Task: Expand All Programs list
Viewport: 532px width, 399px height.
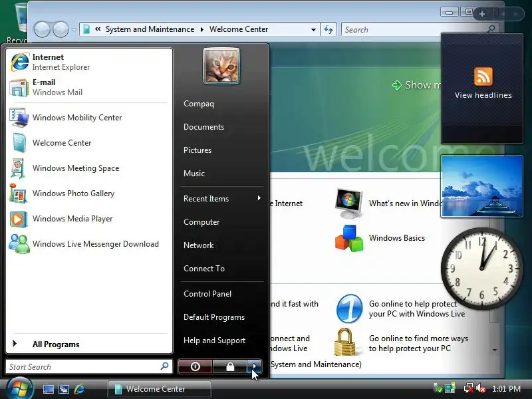Action: 89,344
